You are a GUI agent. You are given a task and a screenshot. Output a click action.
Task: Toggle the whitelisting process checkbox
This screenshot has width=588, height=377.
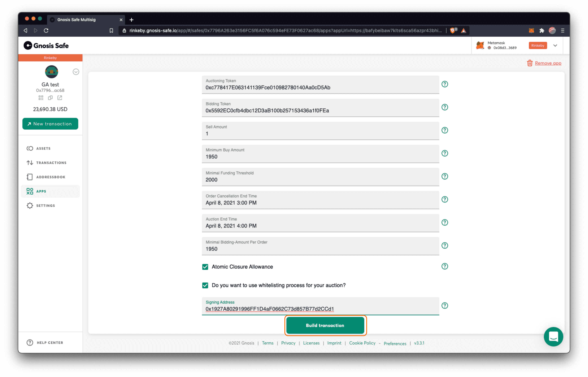click(x=205, y=285)
